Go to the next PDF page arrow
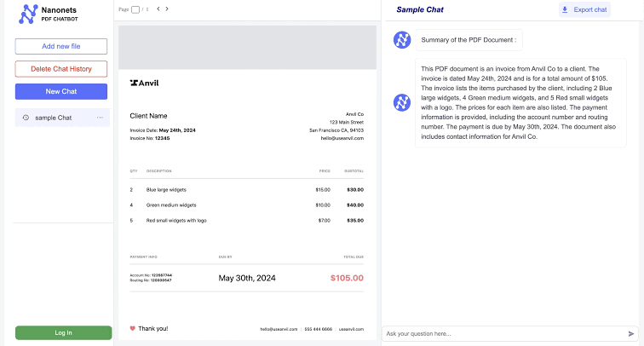644x346 pixels. pyautogui.click(x=167, y=9)
